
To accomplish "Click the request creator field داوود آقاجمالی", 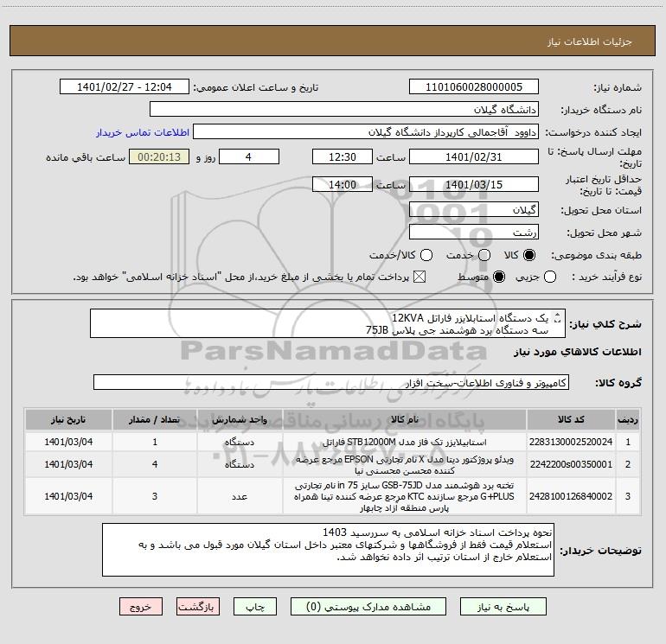I will pos(366,132).
